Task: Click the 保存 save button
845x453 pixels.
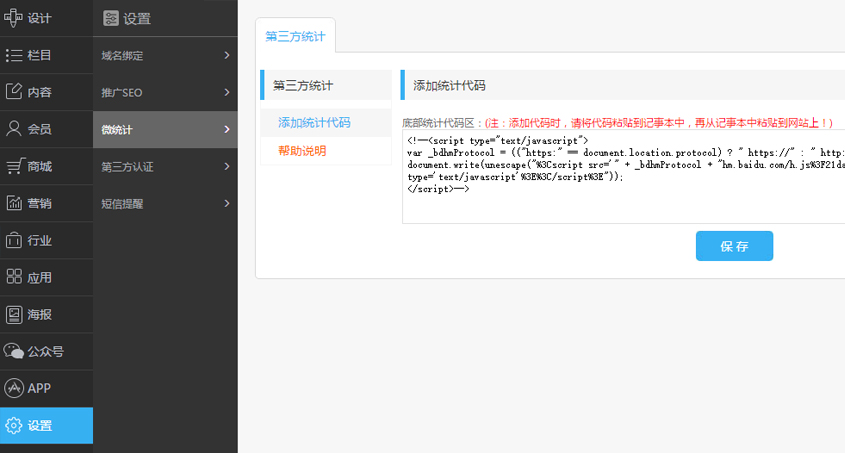Action: [x=734, y=246]
